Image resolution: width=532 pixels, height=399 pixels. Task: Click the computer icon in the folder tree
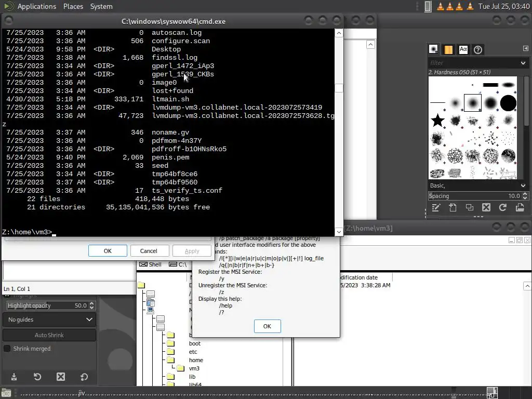[x=151, y=311]
